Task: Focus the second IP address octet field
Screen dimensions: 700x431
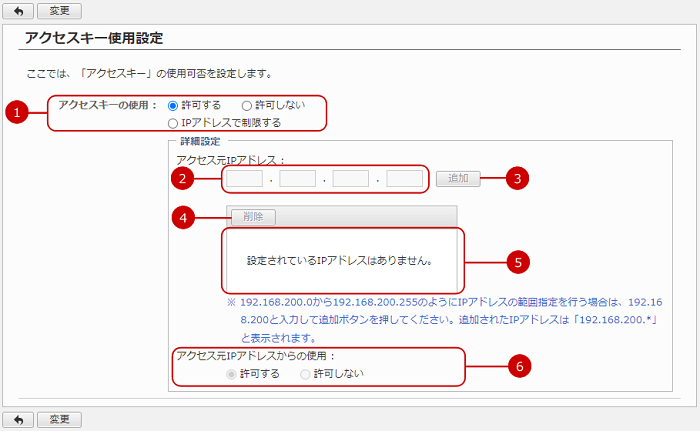Action: point(297,179)
